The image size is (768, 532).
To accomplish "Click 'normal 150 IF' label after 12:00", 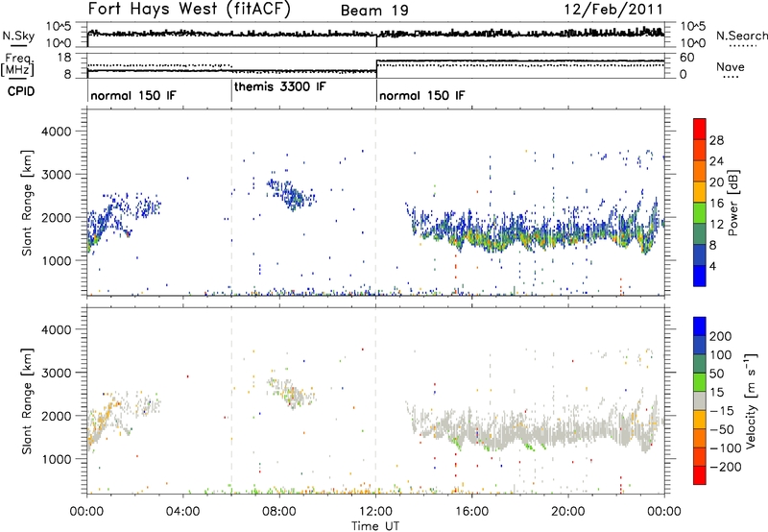I will click(x=421, y=95).
